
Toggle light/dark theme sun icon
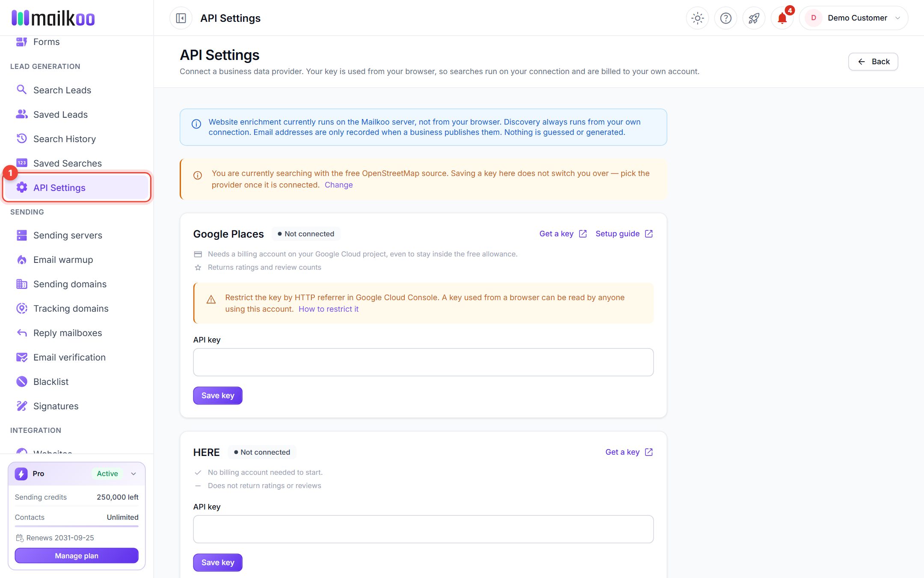697,18
